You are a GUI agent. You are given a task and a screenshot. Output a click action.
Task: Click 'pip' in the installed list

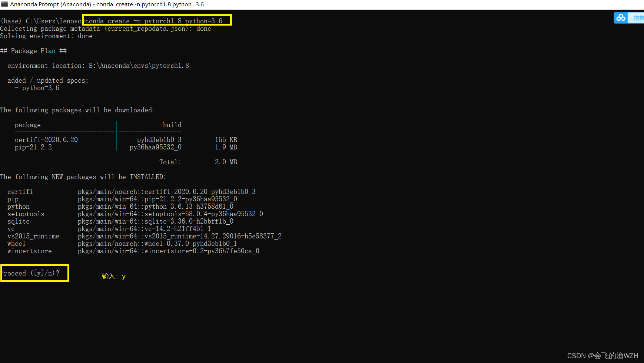(x=13, y=199)
